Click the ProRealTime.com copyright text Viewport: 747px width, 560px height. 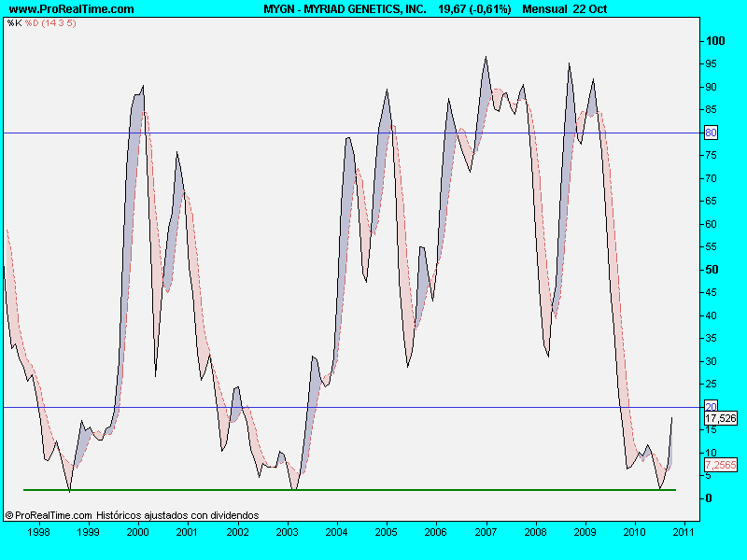point(49,515)
